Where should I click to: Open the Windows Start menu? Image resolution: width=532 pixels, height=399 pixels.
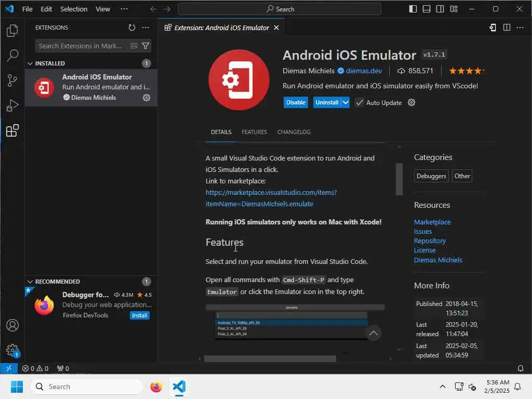tap(17, 387)
